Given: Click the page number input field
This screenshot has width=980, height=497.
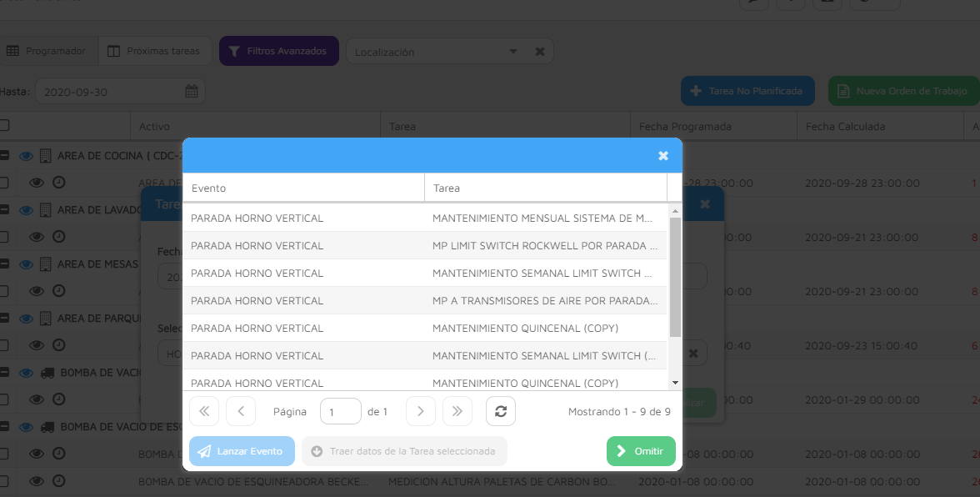Looking at the screenshot, I should coord(341,411).
